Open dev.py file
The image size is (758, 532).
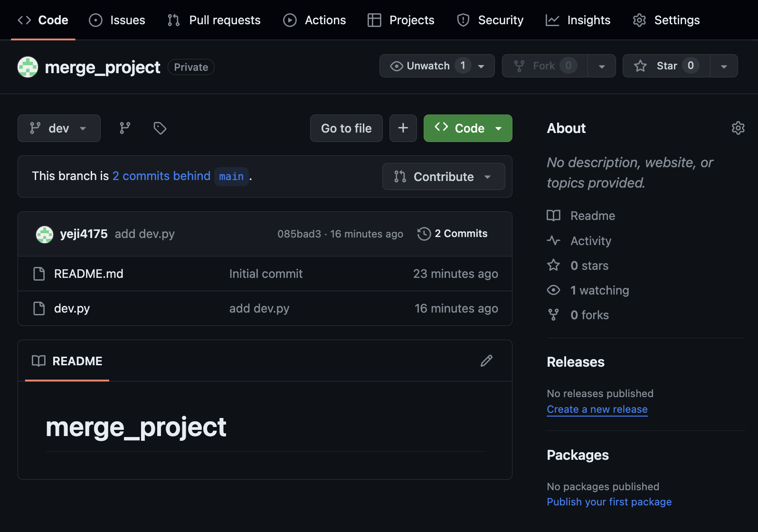pyautogui.click(x=72, y=308)
